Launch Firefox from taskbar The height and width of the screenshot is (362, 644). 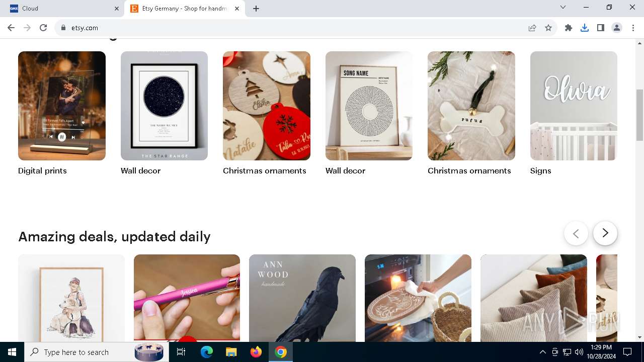pyautogui.click(x=256, y=352)
